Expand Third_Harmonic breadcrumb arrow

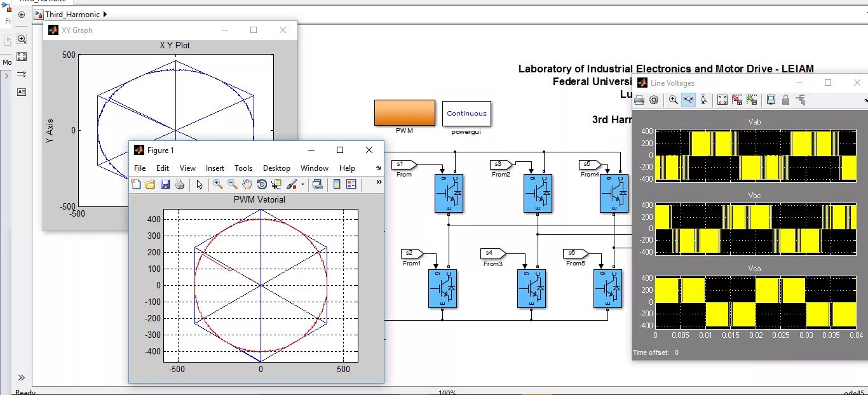tap(105, 14)
